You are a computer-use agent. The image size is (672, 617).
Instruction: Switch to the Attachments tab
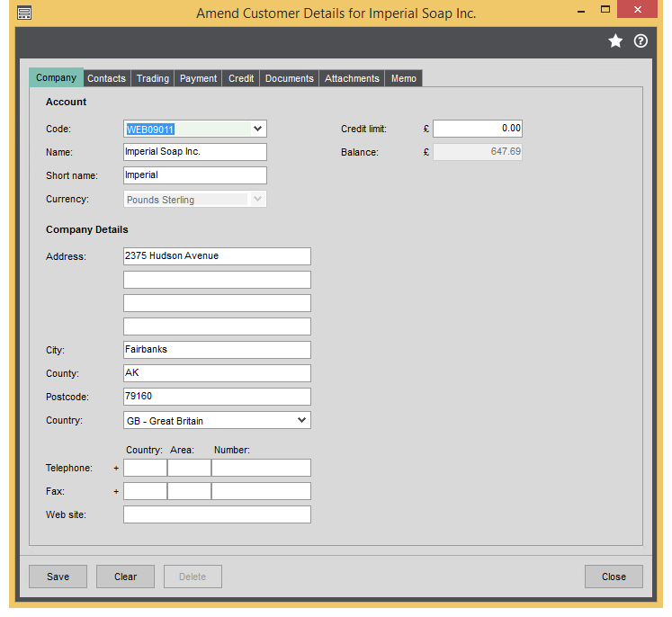click(x=352, y=78)
